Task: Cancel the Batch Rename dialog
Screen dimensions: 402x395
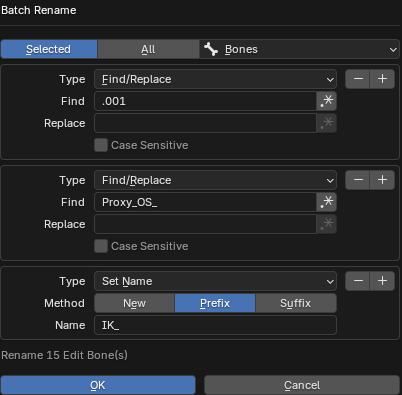Action: (302, 385)
